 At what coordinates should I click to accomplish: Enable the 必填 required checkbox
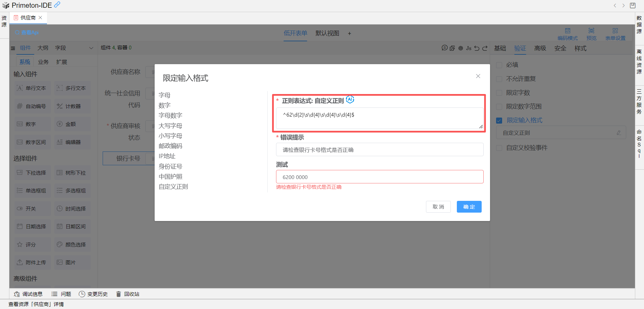tap(499, 65)
